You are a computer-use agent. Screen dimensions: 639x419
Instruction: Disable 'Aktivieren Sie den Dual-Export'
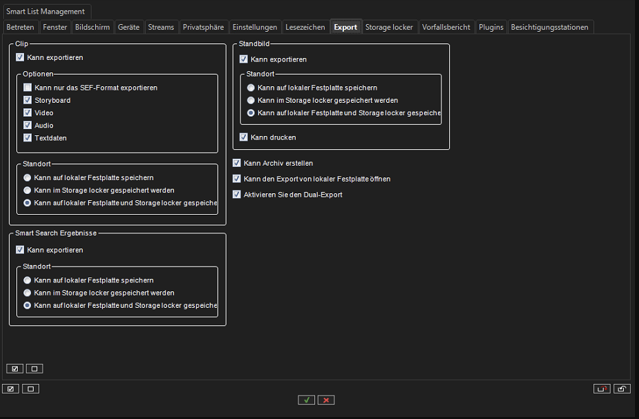tap(237, 194)
